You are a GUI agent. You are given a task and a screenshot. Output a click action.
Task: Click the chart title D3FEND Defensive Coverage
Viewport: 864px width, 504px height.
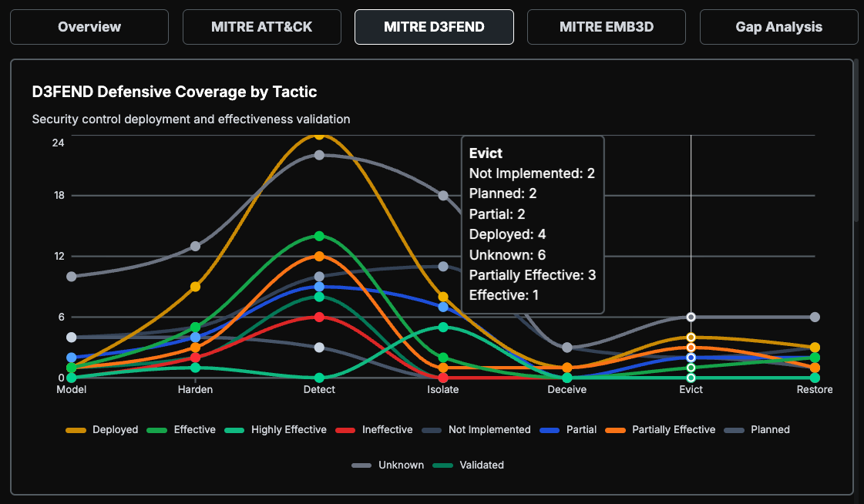tap(174, 92)
